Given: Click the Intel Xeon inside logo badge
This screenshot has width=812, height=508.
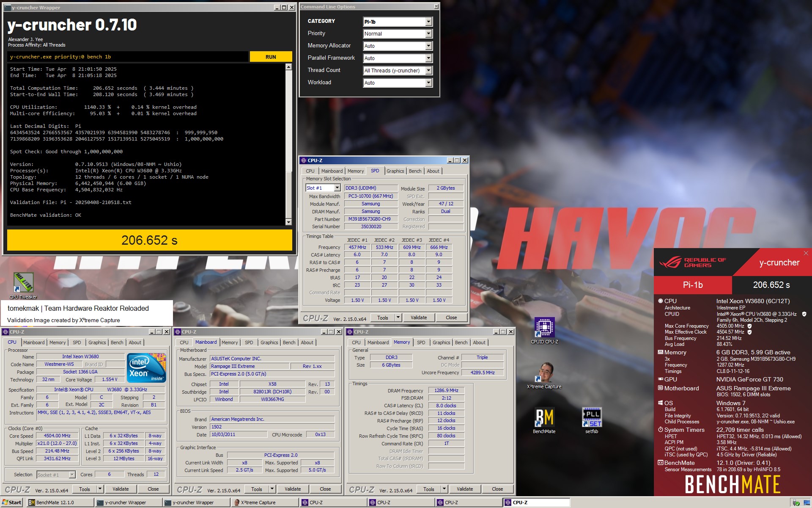Looking at the screenshot, I should 147,368.
